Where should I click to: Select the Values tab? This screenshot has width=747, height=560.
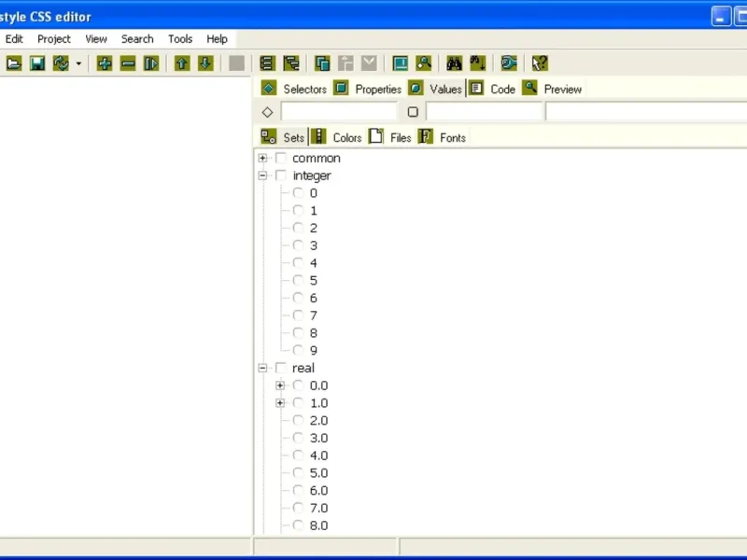pos(435,89)
